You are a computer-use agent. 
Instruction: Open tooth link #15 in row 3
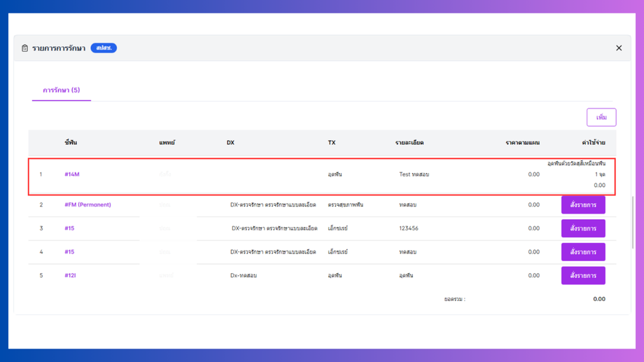pos(69,228)
